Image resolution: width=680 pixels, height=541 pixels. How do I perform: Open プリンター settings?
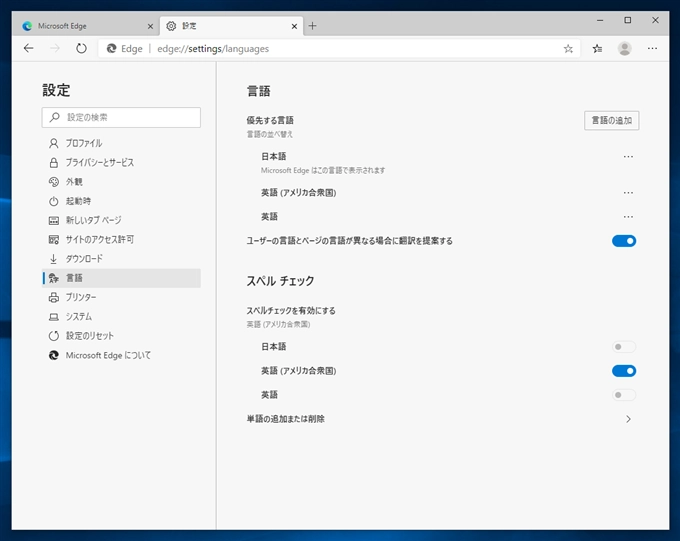tap(121, 297)
